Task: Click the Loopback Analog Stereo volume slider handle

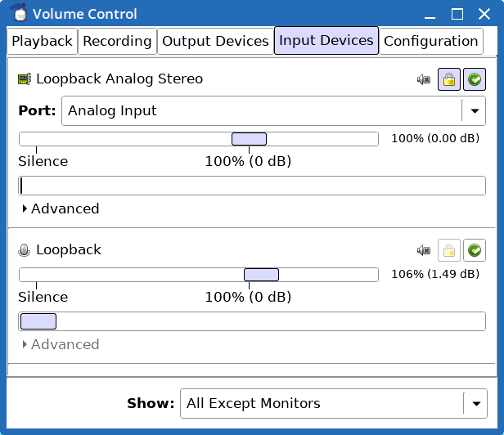Action: (249, 139)
